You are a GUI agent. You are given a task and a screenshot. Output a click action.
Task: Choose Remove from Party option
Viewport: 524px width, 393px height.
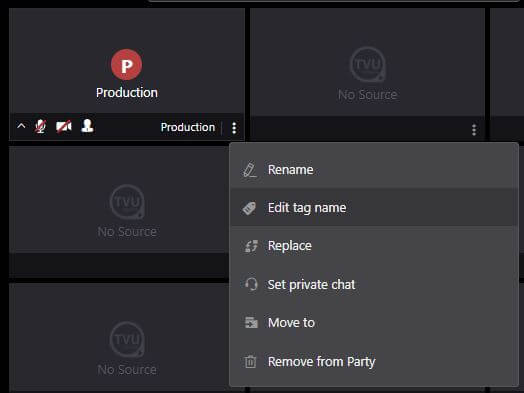(x=374, y=362)
